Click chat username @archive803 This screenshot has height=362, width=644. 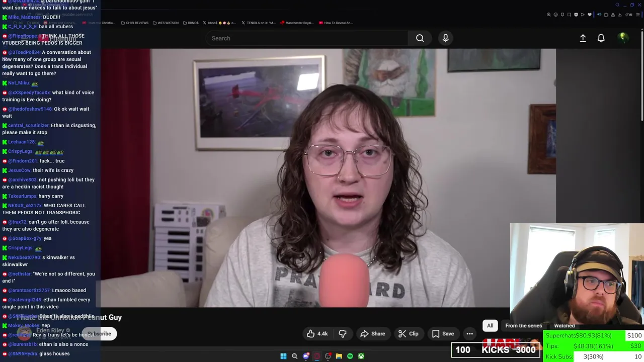coord(22,179)
